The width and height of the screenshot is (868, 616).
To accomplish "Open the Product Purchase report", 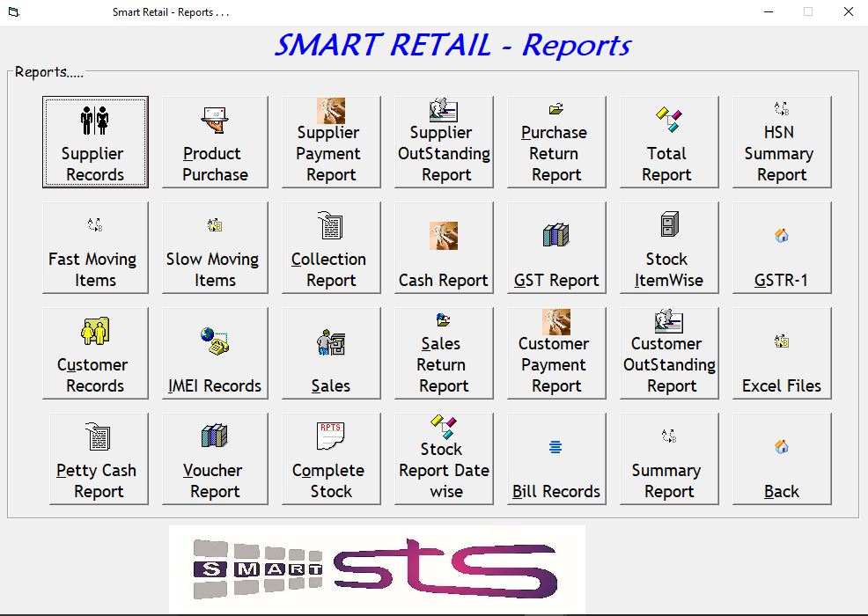I will point(215,143).
